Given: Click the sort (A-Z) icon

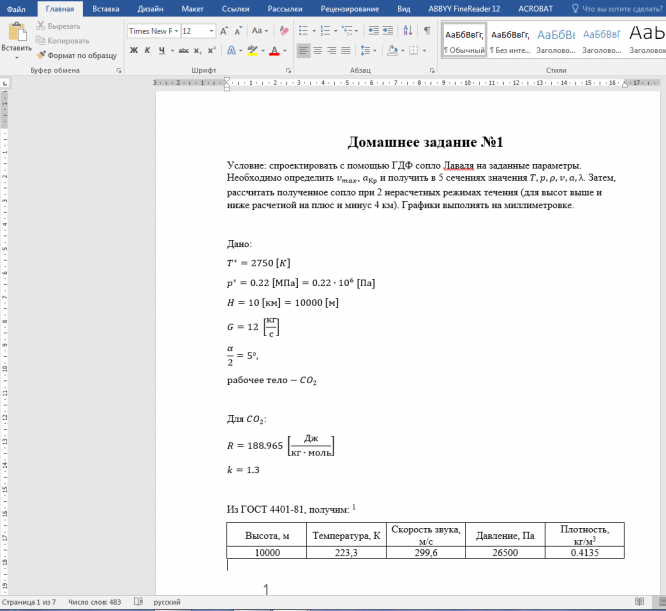Looking at the screenshot, I should tap(408, 31).
